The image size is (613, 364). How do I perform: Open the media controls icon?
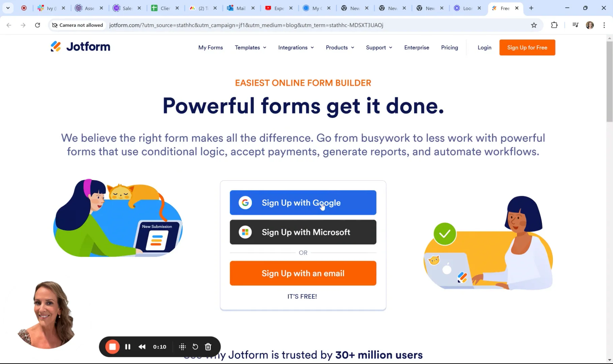[x=575, y=25]
